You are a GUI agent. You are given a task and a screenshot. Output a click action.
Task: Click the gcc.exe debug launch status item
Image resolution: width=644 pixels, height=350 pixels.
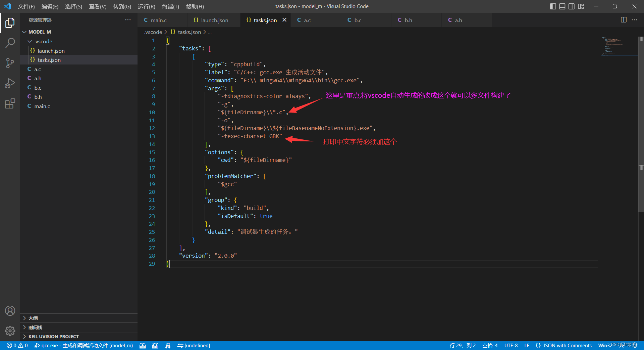tap(84, 345)
